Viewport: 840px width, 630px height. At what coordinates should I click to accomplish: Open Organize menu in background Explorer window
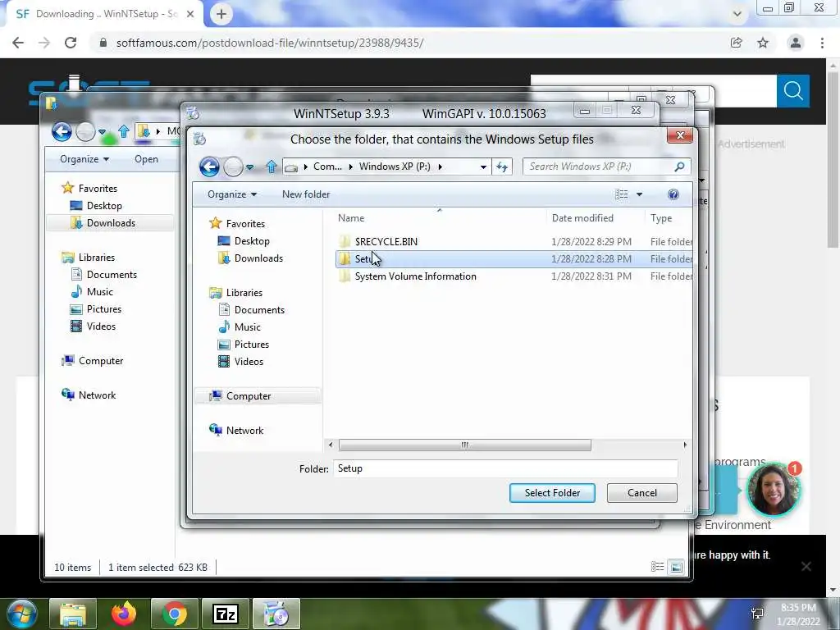[x=84, y=159]
